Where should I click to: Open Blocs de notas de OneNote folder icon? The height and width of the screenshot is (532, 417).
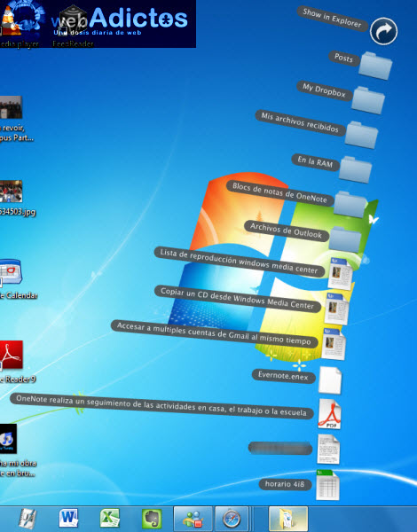(350, 205)
